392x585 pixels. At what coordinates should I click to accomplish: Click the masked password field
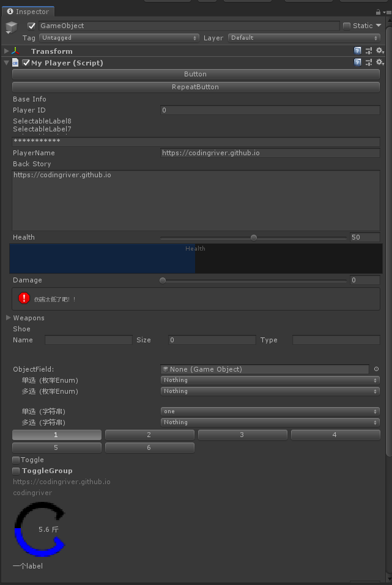click(196, 141)
